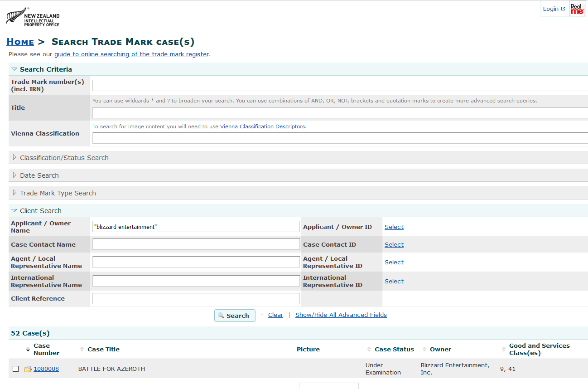Collapse the Search Criteria section
This screenshot has height=389, width=588.
point(14,69)
